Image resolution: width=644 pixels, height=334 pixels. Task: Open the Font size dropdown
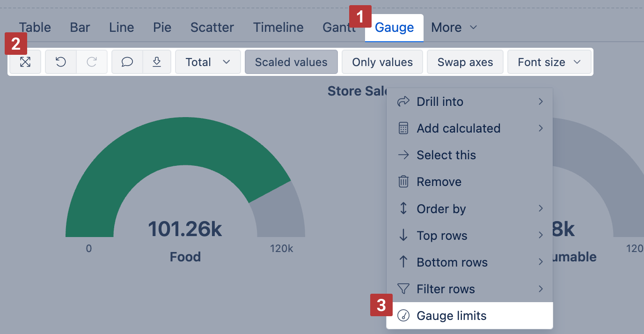pos(549,62)
